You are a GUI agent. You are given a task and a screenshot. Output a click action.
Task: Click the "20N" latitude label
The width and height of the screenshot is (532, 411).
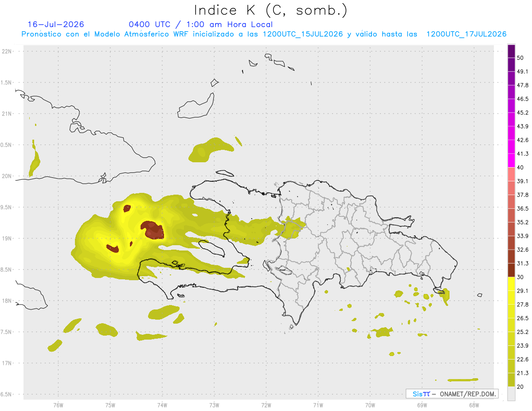[x=7, y=176]
